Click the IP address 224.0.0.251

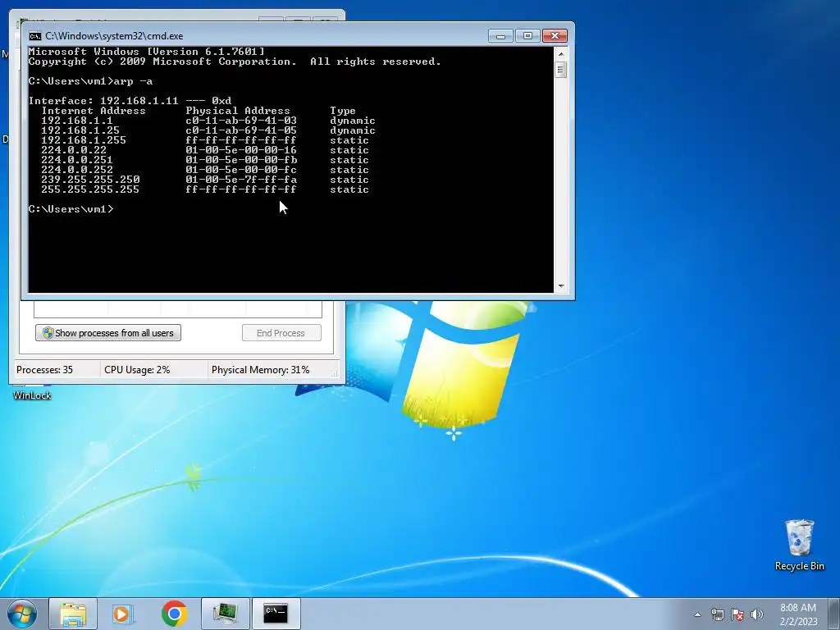coord(77,160)
